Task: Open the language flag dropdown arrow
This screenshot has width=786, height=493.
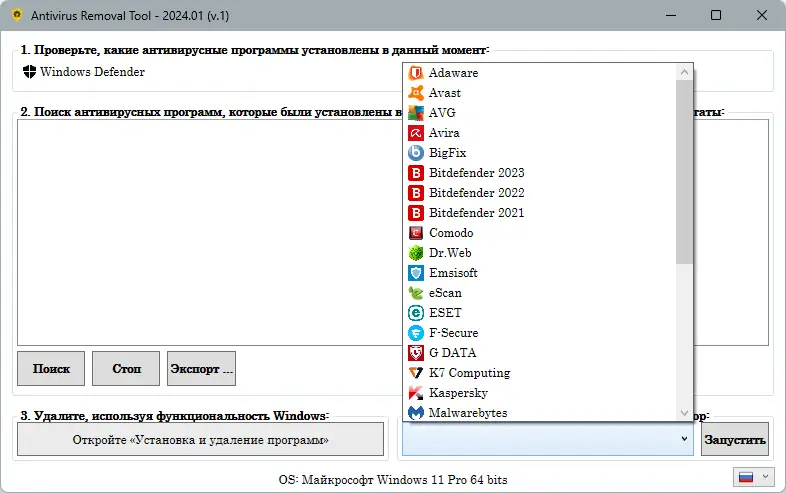Action: coord(765,477)
